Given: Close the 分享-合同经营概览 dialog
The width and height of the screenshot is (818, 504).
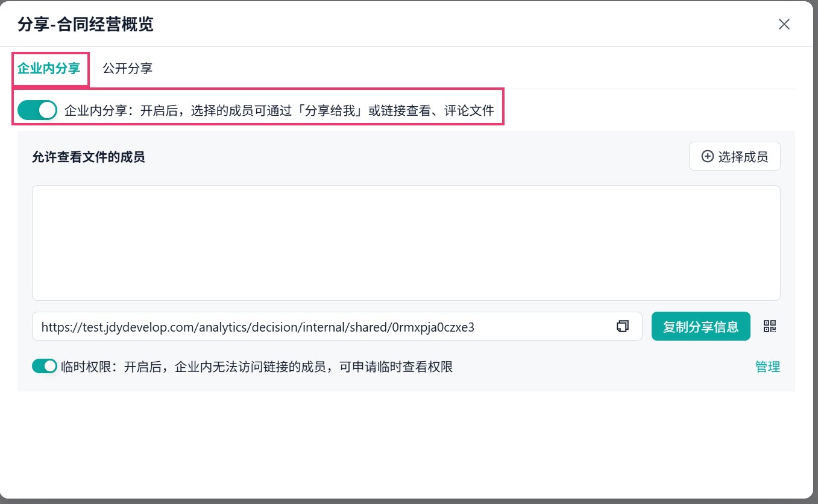Looking at the screenshot, I should (784, 24).
